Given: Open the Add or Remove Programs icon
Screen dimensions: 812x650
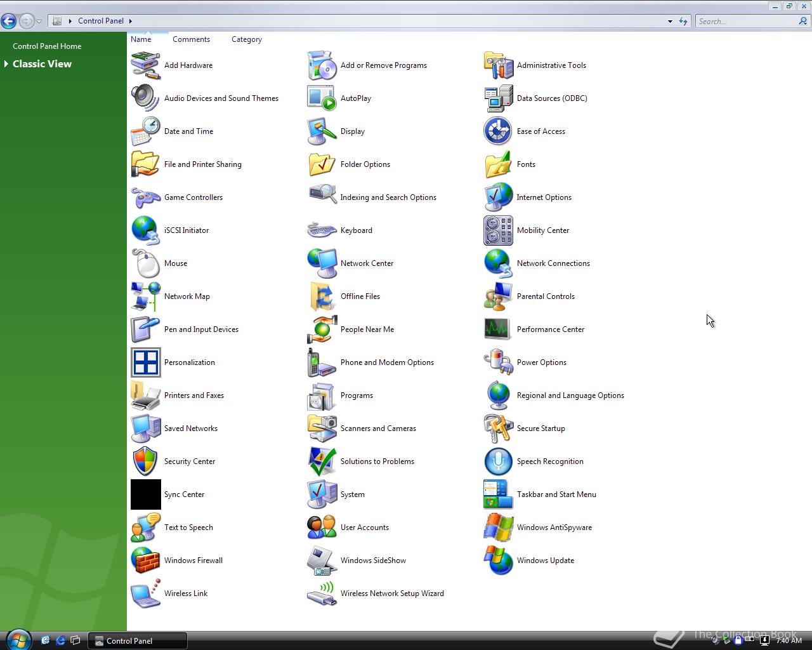Looking at the screenshot, I should tap(322, 65).
